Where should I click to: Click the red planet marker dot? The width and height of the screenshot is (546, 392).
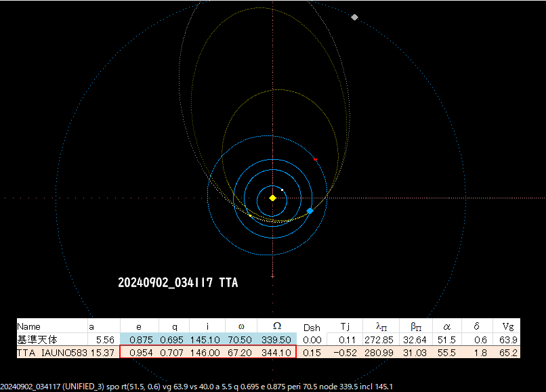[316, 159]
